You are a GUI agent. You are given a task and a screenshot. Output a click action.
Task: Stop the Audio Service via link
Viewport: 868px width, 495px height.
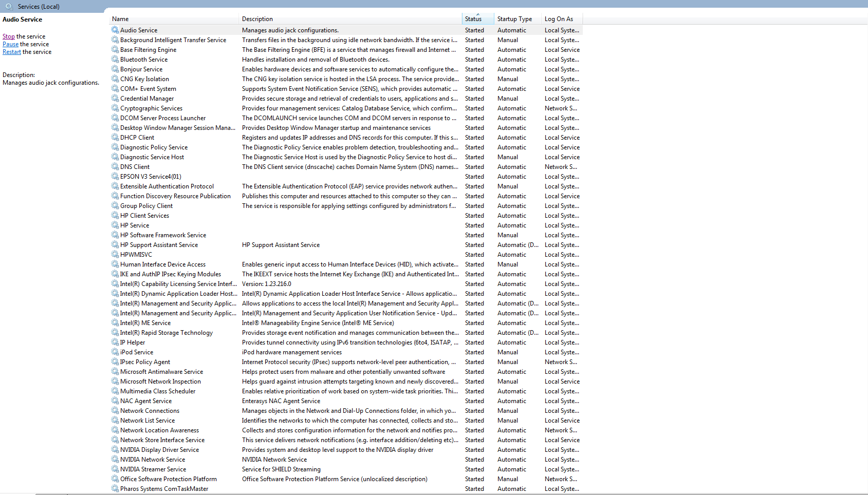pyautogui.click(x=9, y=36)
